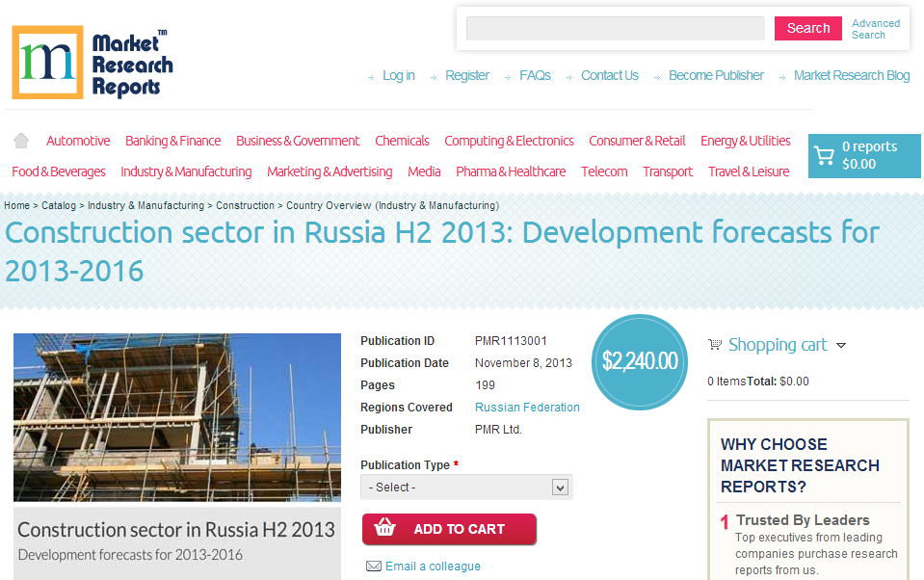
Task: Add the report to cart
Action: pyautogui.click(x=449, y=529)
